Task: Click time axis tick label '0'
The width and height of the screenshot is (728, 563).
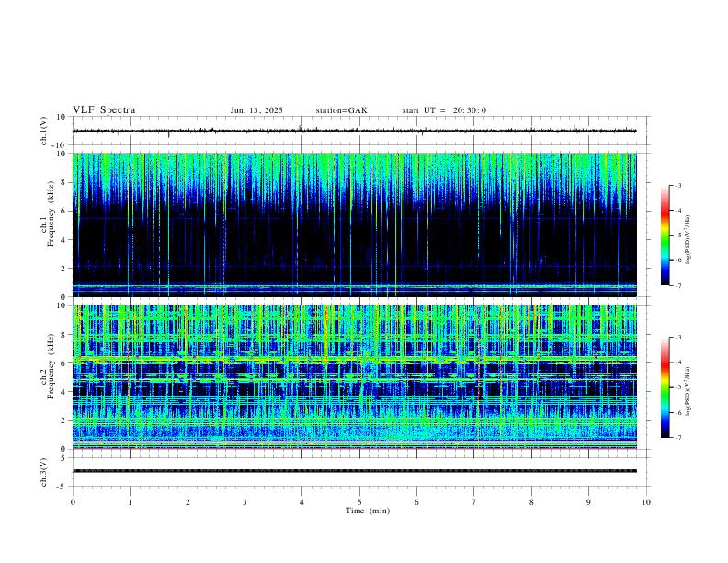Action: pos(73,502)
